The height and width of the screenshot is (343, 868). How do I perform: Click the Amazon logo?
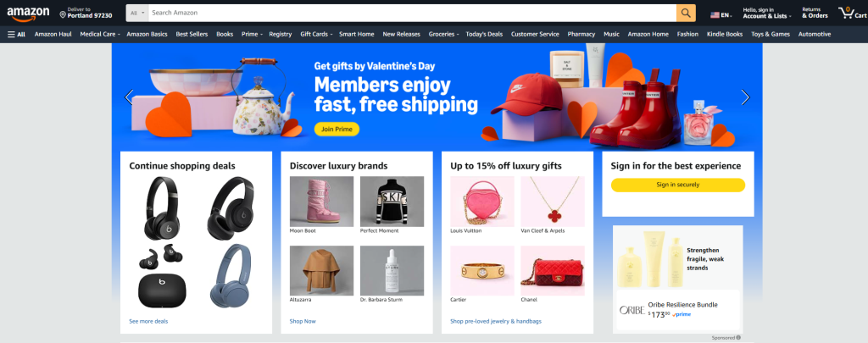pos(28,14)
